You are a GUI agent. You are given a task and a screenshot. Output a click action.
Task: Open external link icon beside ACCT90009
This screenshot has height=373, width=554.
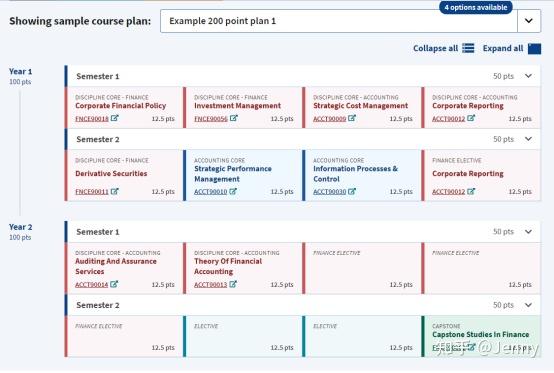pos(352,118)
